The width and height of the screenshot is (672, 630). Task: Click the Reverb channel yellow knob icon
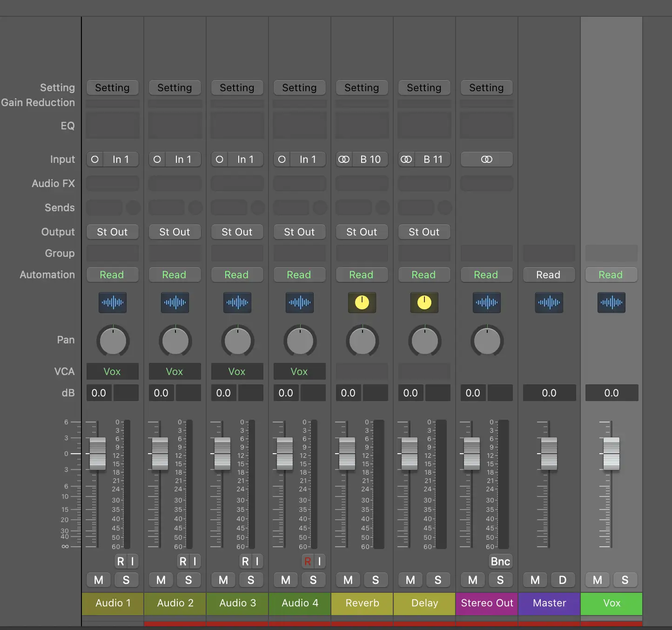[362, 302]
